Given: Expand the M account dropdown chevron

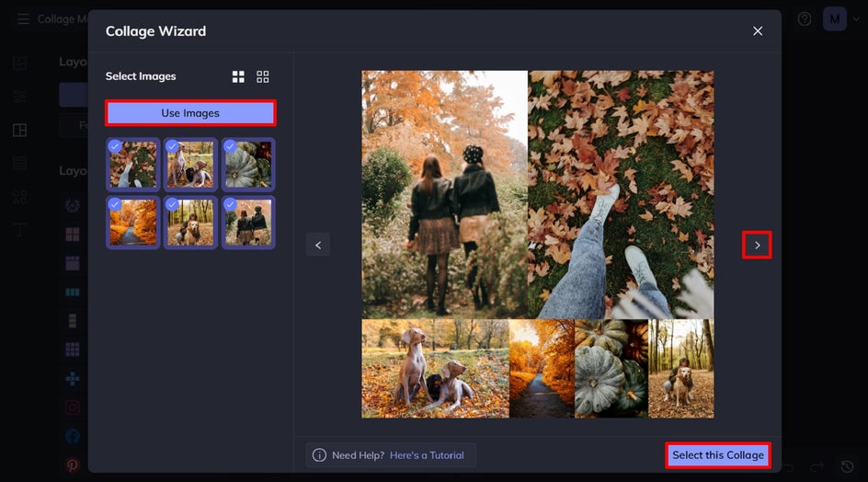Looking at the screenshot, I should click(x=856, y=19).
